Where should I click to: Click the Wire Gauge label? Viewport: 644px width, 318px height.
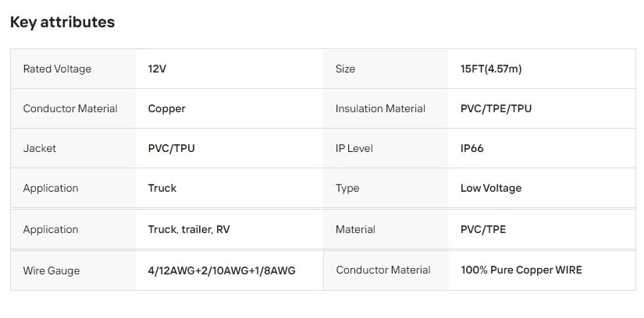point(52,270)
